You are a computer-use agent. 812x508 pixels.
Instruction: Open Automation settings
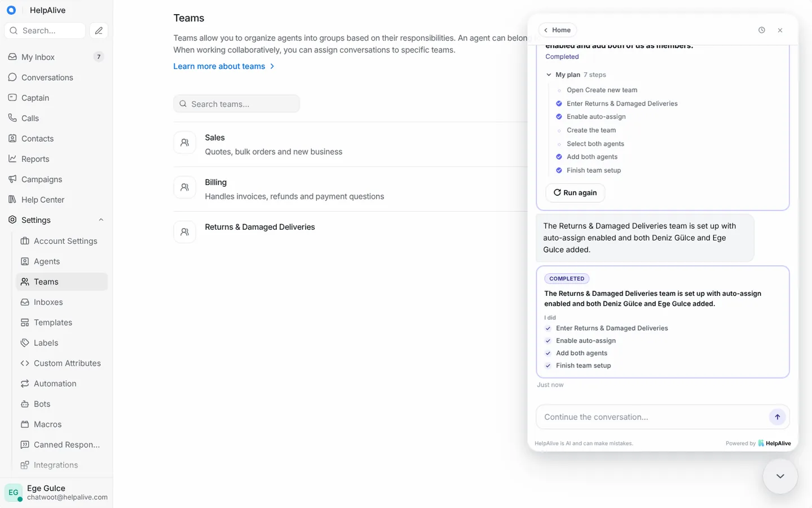point(62,383)
